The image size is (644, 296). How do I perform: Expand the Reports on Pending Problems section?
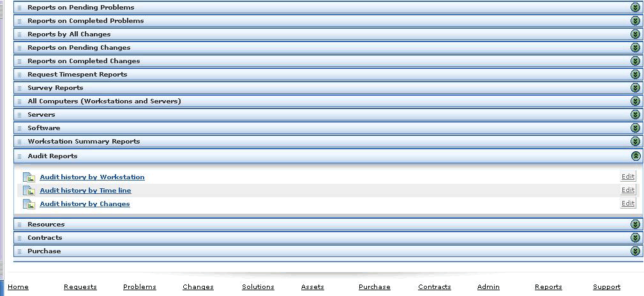(635, 8)
